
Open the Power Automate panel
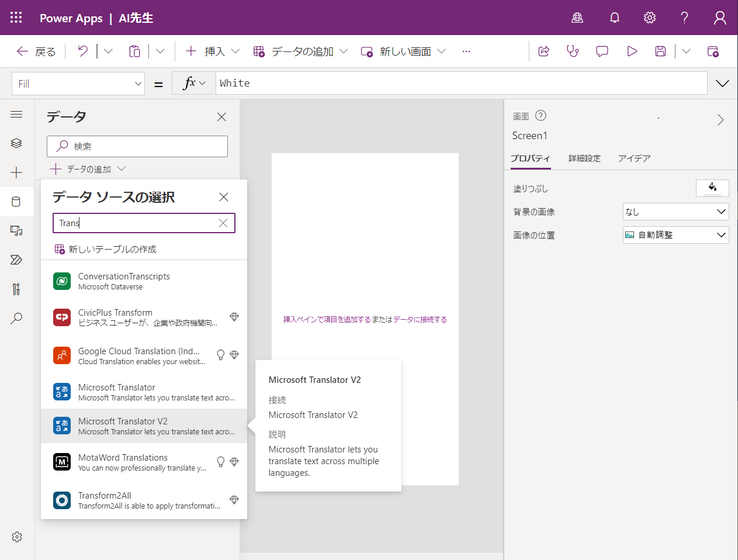click(16, 260)
